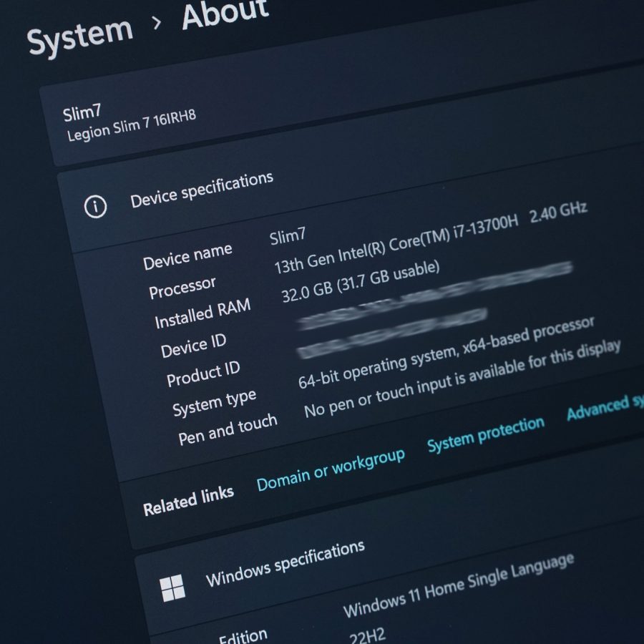The image size is (644, 644).
Task: Select the Slim7 value beside Device name
Action: [288, 235]
